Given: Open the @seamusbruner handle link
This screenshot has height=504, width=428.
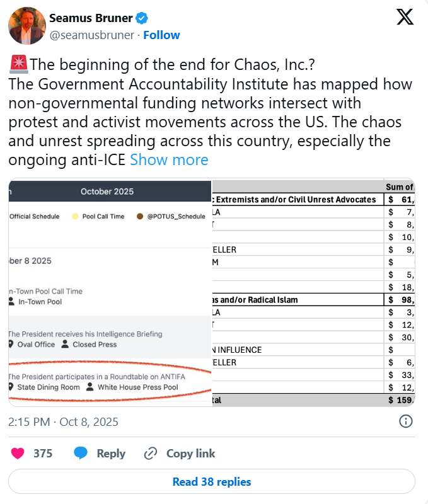Looking at the screenshot, I should pos(91,35).
